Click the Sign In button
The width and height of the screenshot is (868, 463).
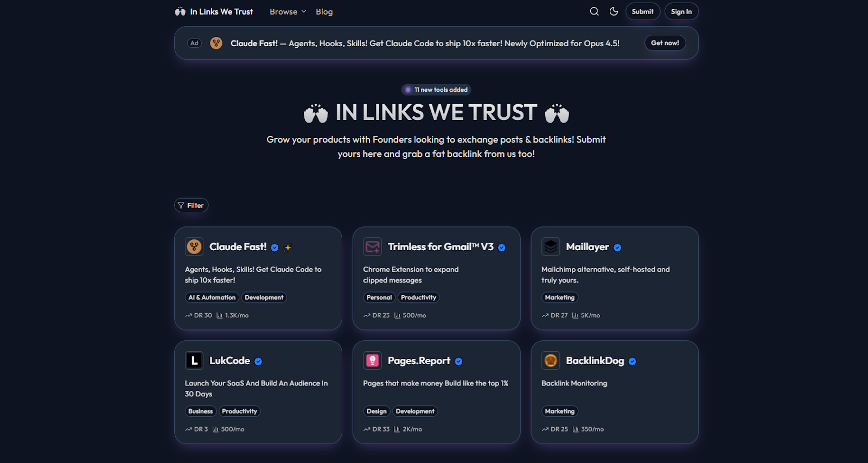tap(681, 11)
